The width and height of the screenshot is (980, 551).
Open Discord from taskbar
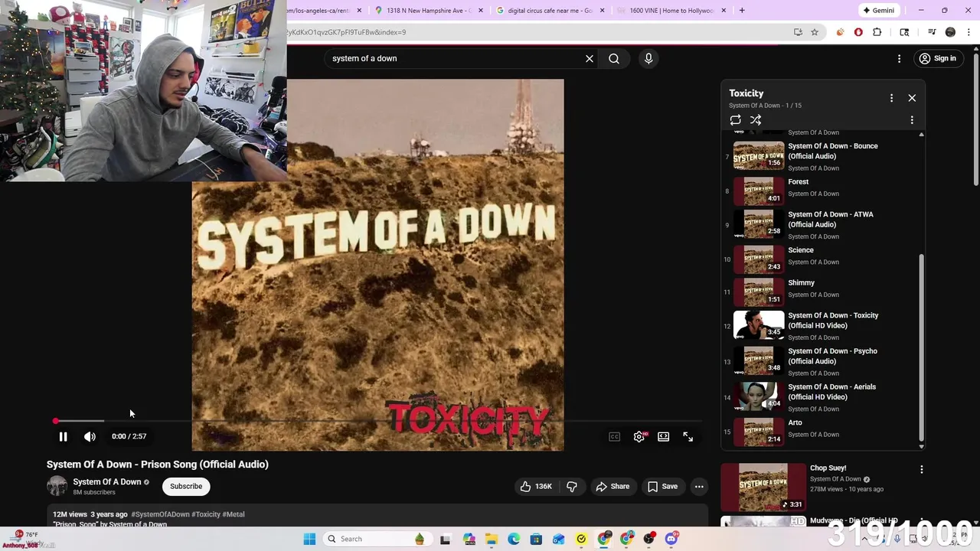(x=671, y=539)
